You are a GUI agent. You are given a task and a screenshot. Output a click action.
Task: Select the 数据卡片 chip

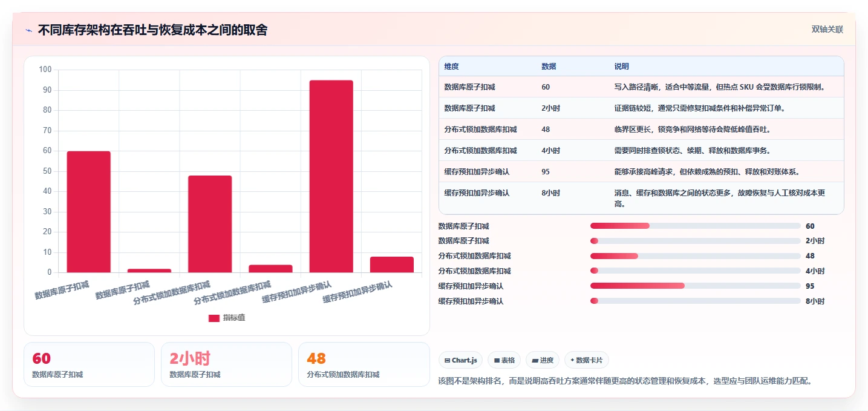coord(586,360)
